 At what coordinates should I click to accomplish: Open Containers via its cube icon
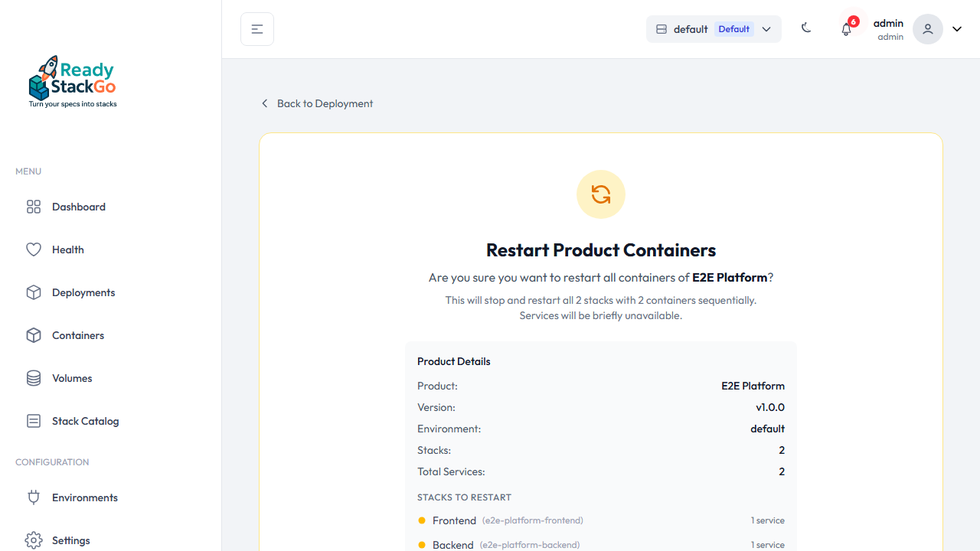point(34,335)
